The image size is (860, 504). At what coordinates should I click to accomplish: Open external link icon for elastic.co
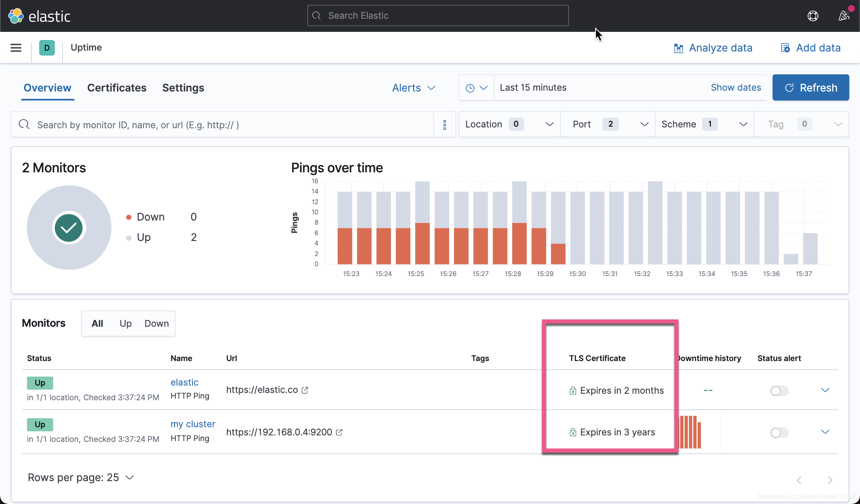point(305,390)
